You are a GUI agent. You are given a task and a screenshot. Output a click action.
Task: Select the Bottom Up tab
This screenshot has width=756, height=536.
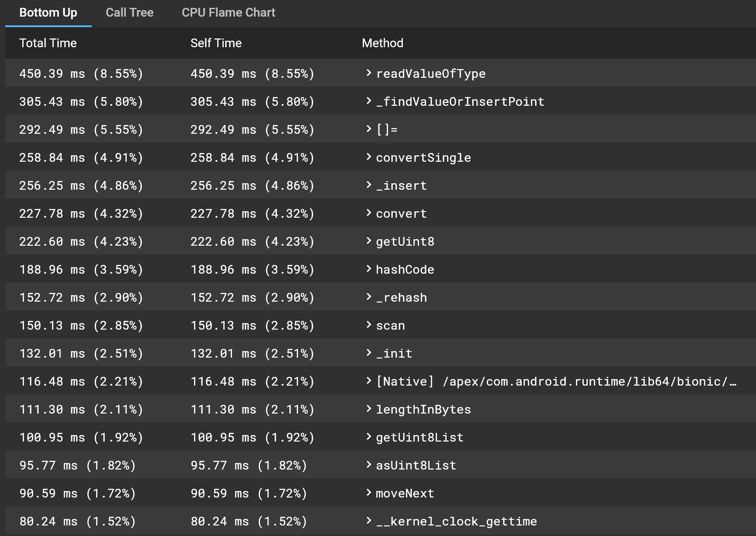click(x=48, y=12)
